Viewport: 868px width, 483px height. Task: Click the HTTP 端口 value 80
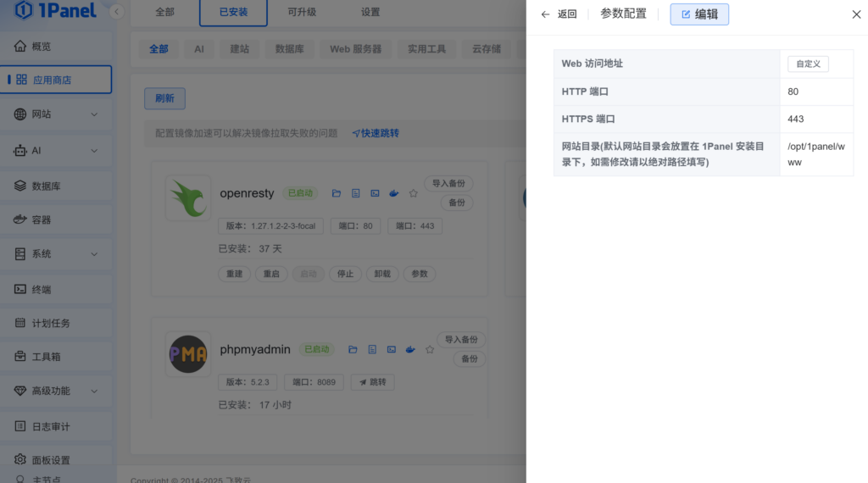click(x=793, y=92)
